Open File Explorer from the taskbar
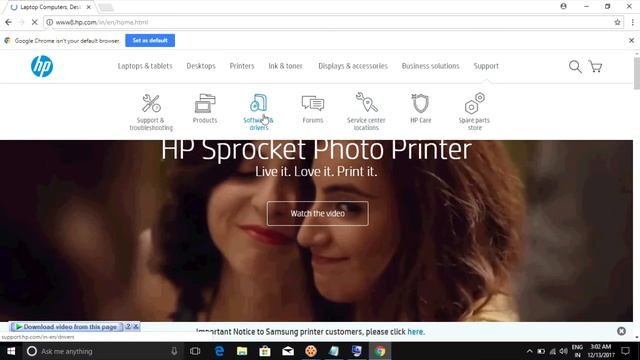 [x=242, y=351]
